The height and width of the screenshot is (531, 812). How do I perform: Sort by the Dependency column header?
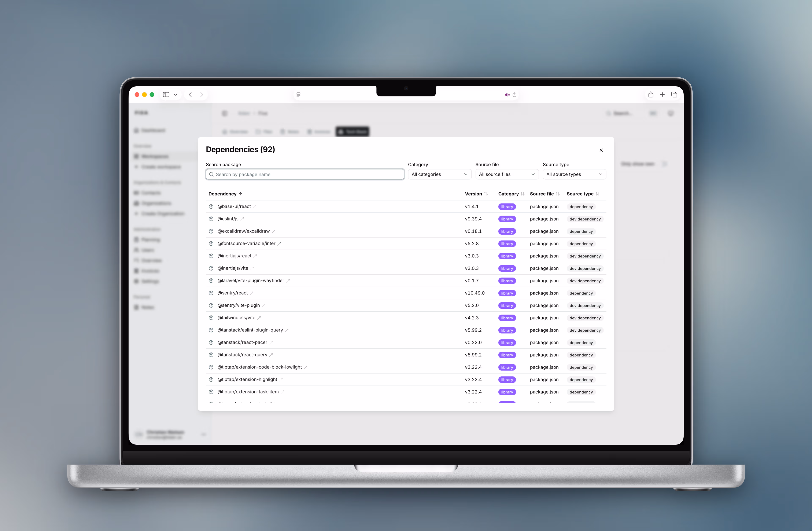225,194
